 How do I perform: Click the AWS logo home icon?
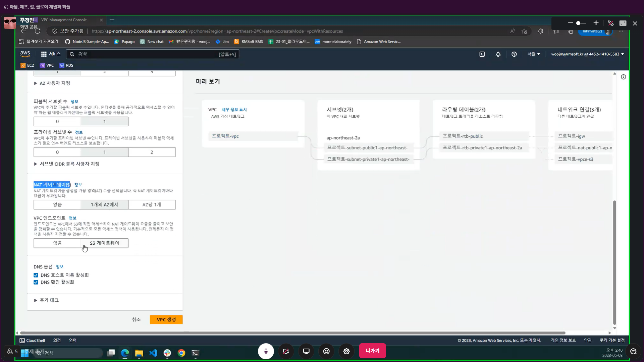25,54
